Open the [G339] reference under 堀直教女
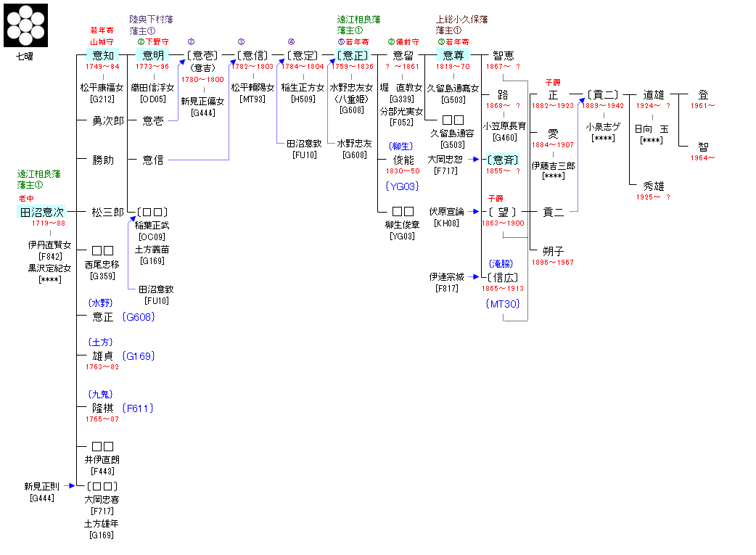 point(401,99)
